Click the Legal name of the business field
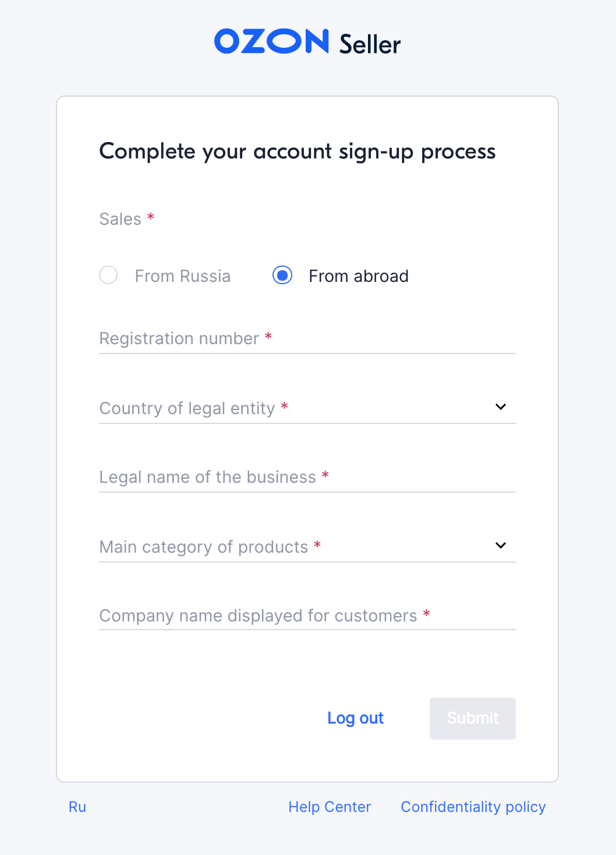 pyautogui.click(x=307, y=478)
